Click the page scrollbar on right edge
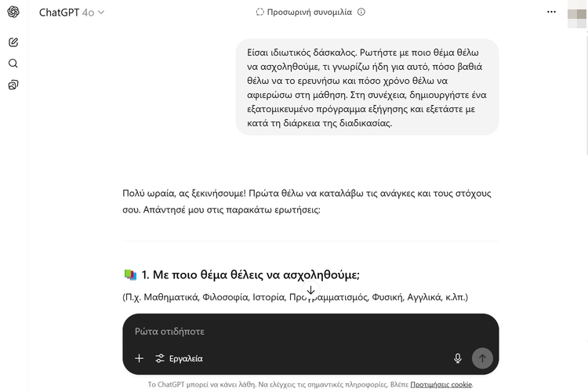Viewport: 588px width, 392px height. coord(586,94)
